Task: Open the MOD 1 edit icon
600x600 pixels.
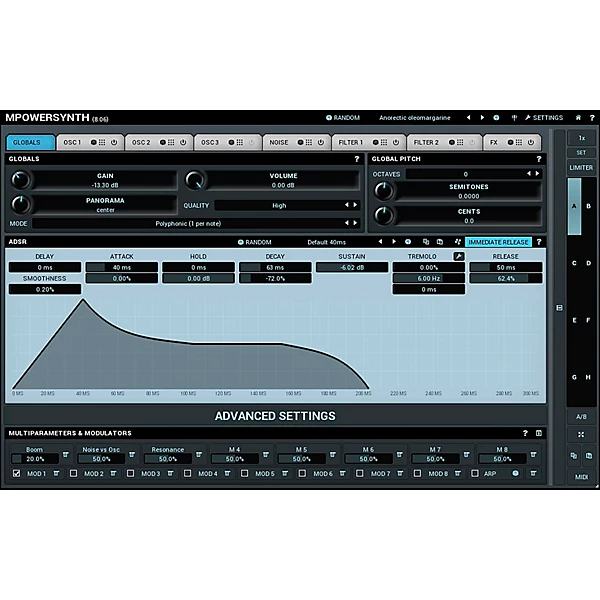Action: pos(56,473)
